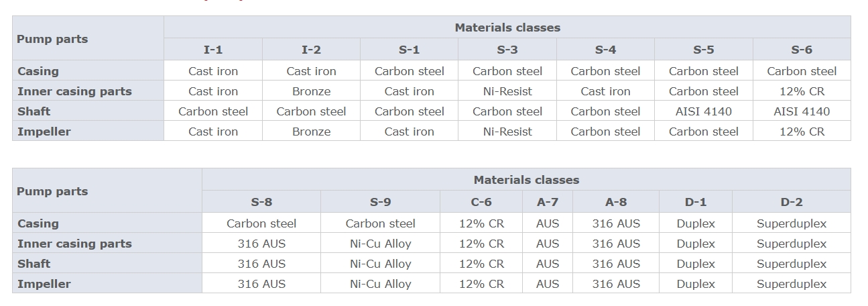The image size is (868, 306).
Task: Select the Carbon steel casing cell under S-9
Action: click(x=380, y=223)
